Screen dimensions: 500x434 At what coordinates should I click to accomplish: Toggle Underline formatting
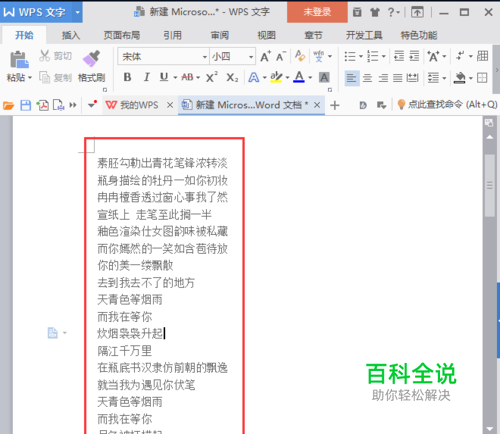164,77
